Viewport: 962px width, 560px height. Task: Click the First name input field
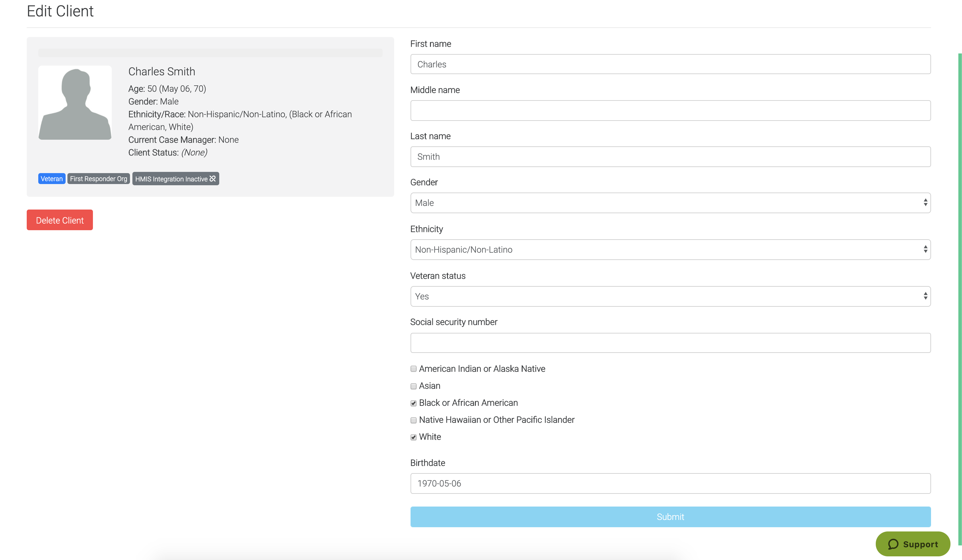pos(670,64)
